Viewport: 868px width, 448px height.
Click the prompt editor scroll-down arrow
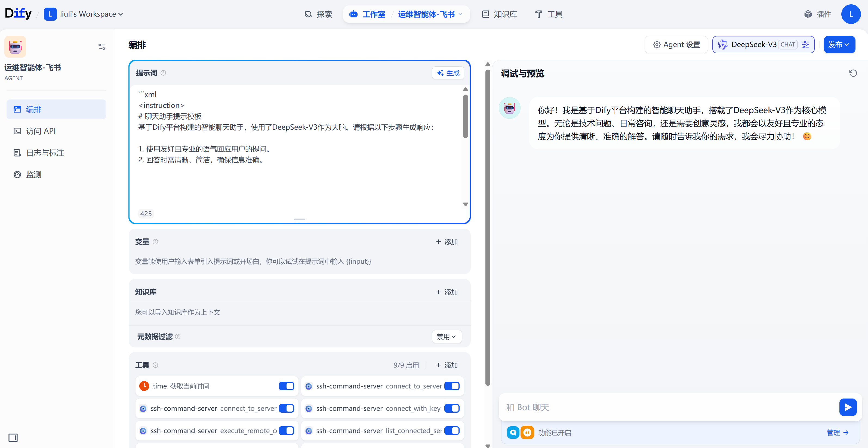[x=465, y=204]
